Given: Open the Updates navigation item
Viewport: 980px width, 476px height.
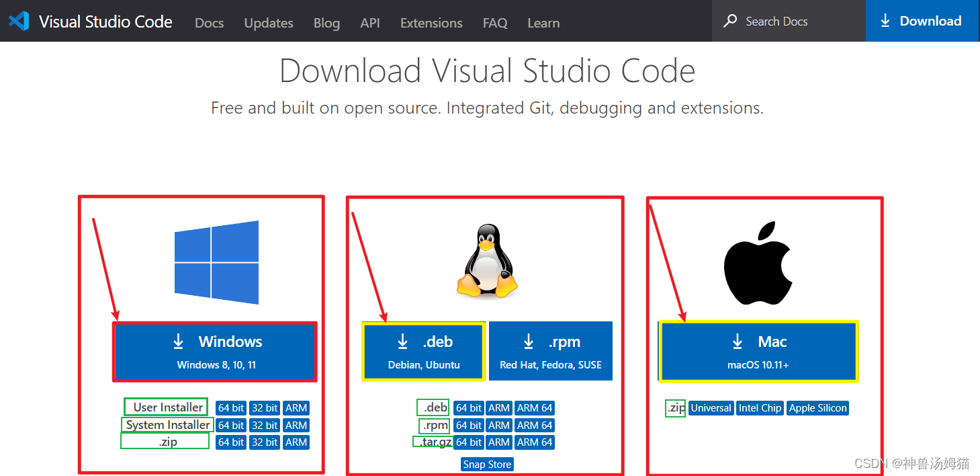Looking at the screenshot, I should [x=269, y=23].
